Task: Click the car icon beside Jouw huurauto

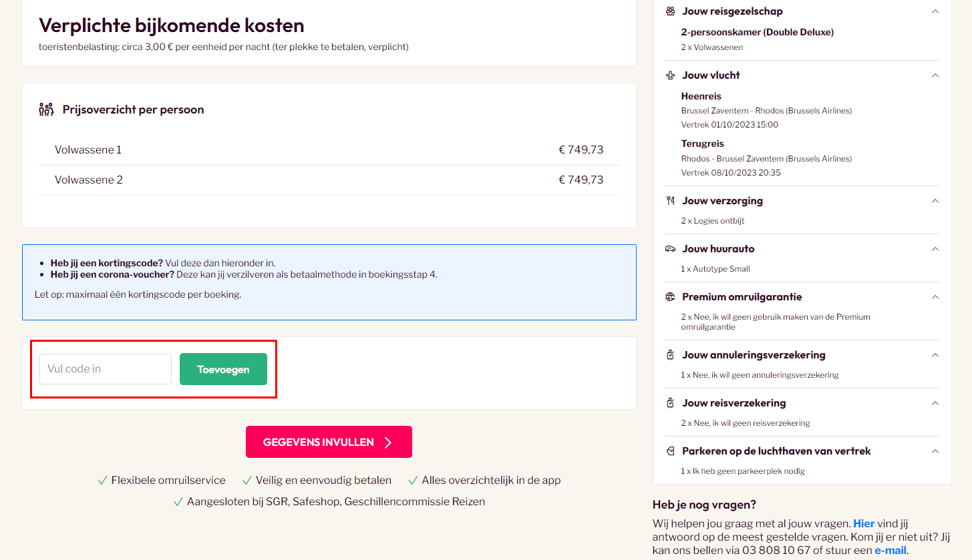Action: click(671, 249)
